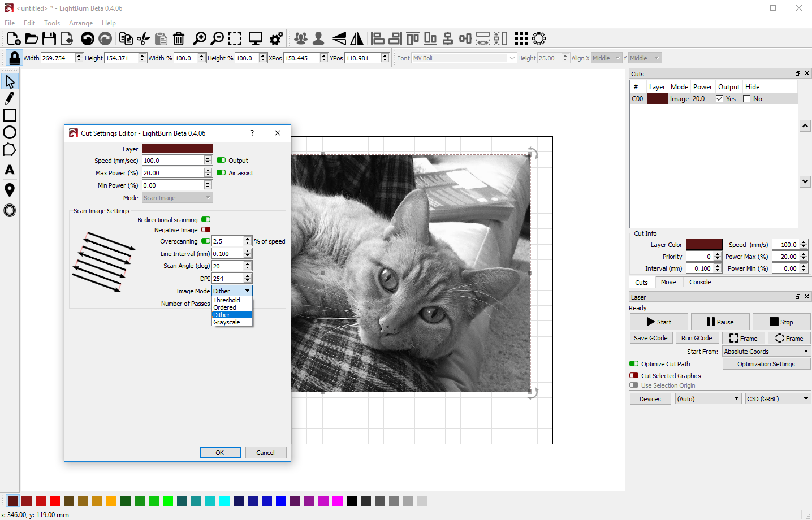The height and width of the screenshot is (520, 812).
Task: Activate the Rectangle tool
Action: (x=9, y=115)
